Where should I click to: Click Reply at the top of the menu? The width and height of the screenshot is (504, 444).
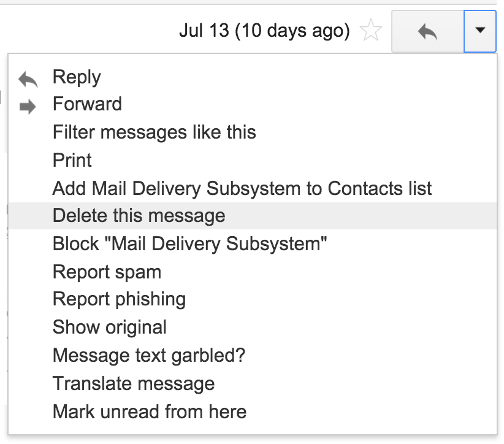76,76
